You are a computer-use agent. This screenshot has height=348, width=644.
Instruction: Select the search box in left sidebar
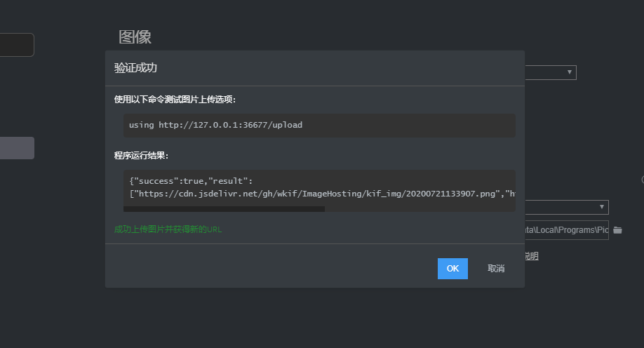(17, 45)
